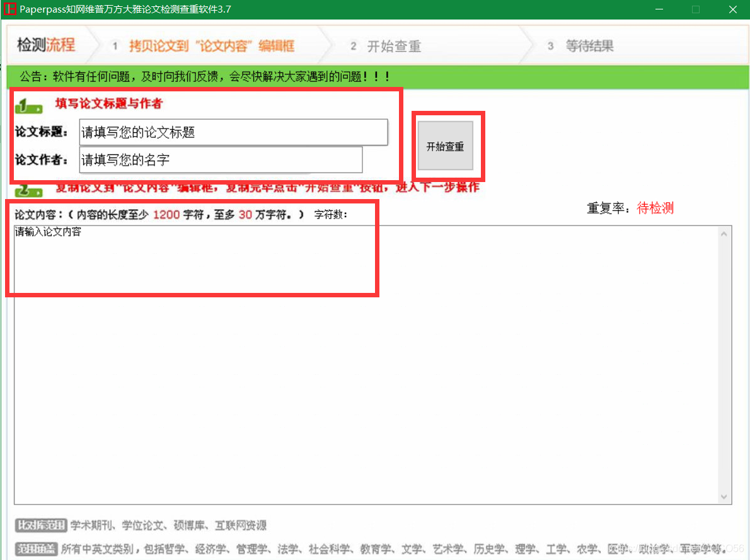This screenshot has width=750, height=560.
Task: Click the scrollbar down arrow of content box
Action: (x=724, y=497)
